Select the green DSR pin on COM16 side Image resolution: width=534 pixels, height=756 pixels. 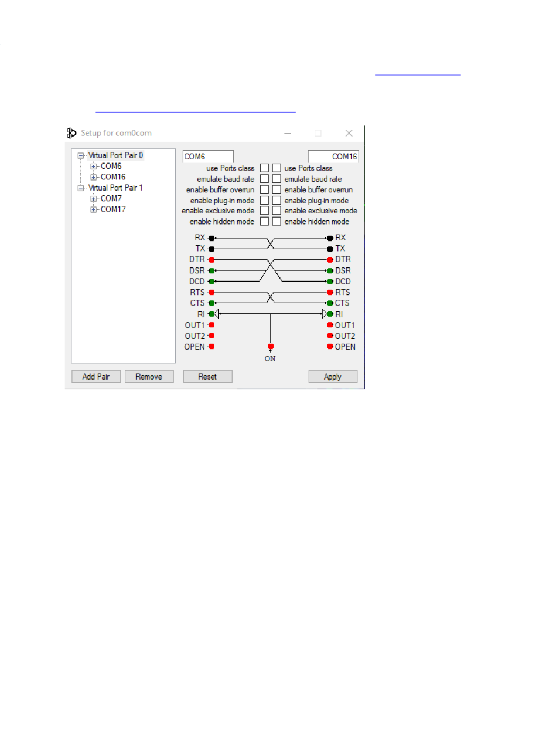[330, 271]
